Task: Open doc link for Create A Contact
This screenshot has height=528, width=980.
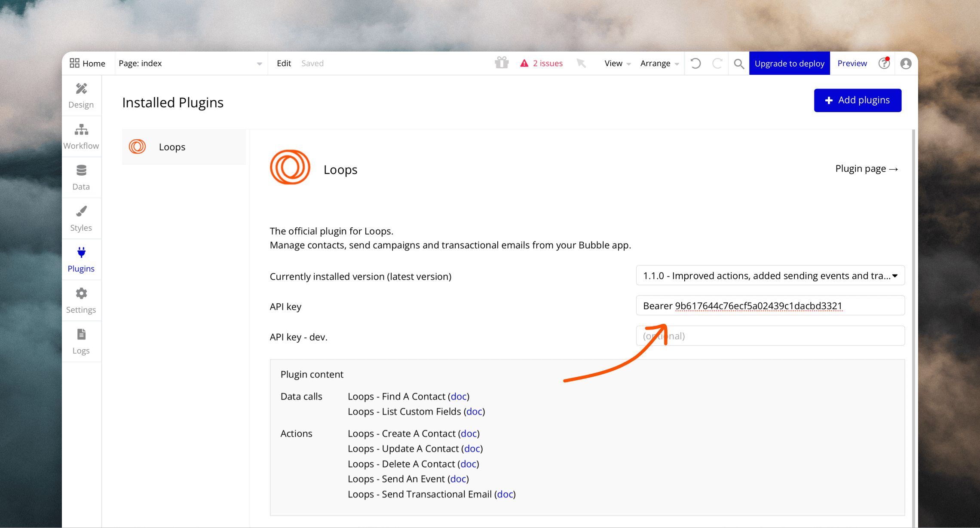Action: (x=469, y=433)
